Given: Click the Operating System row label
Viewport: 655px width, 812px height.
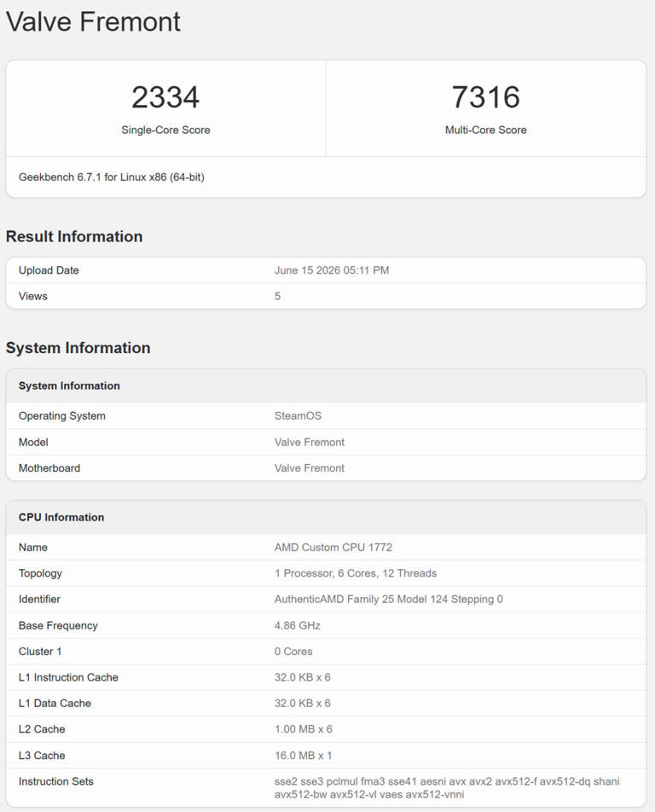Looking at the screenshot, I should pos(62,416).
